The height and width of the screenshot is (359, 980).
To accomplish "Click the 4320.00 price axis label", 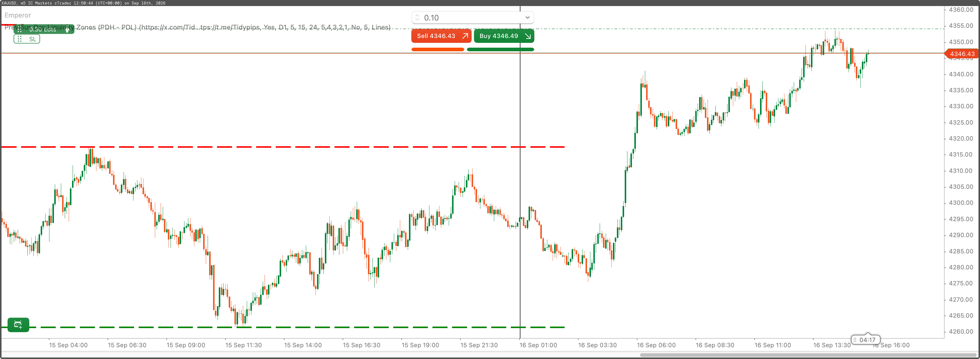I will coord(961,138).
